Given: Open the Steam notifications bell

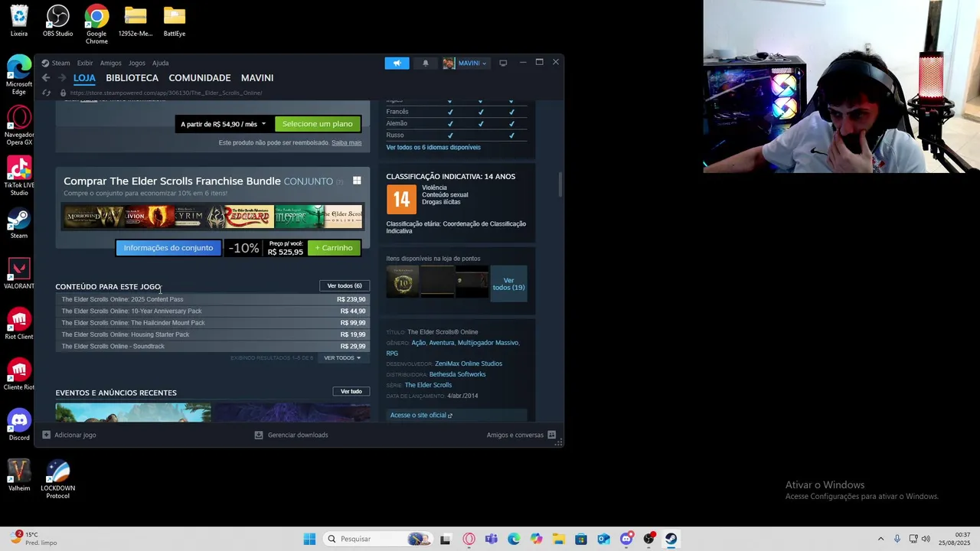Looking at the screenshot, I should 426,63.
